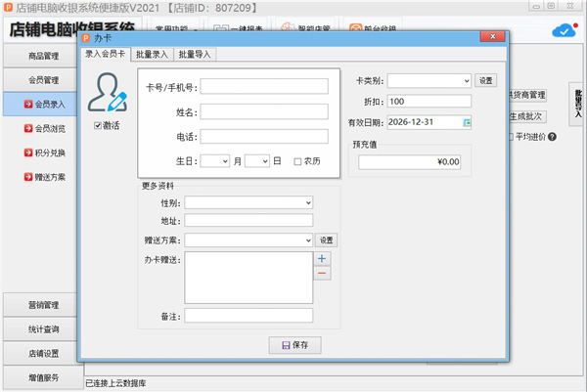Focus the 卡号/手机号 input field
587x392 pixels.
[264, 86]
